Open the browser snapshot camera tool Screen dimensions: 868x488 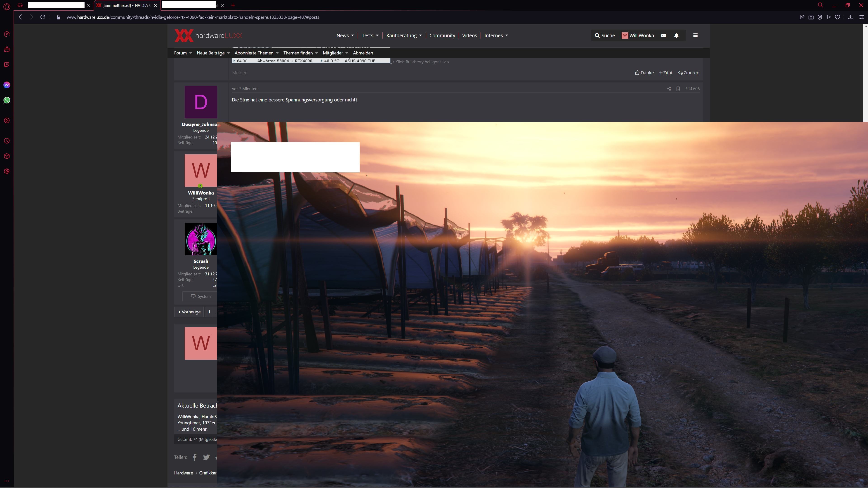pyautogui.click(x=811, y=17)
